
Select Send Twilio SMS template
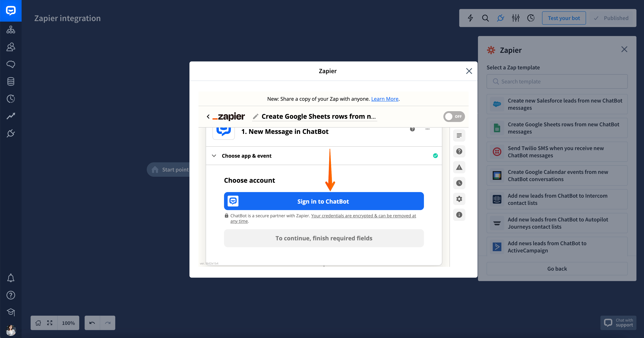click(x=557, y=152)
